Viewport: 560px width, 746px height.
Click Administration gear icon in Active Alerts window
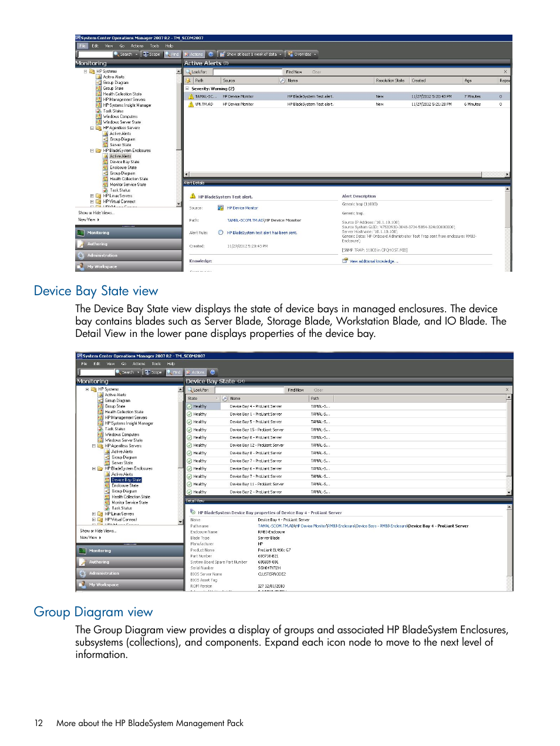(x=81, y=255)
